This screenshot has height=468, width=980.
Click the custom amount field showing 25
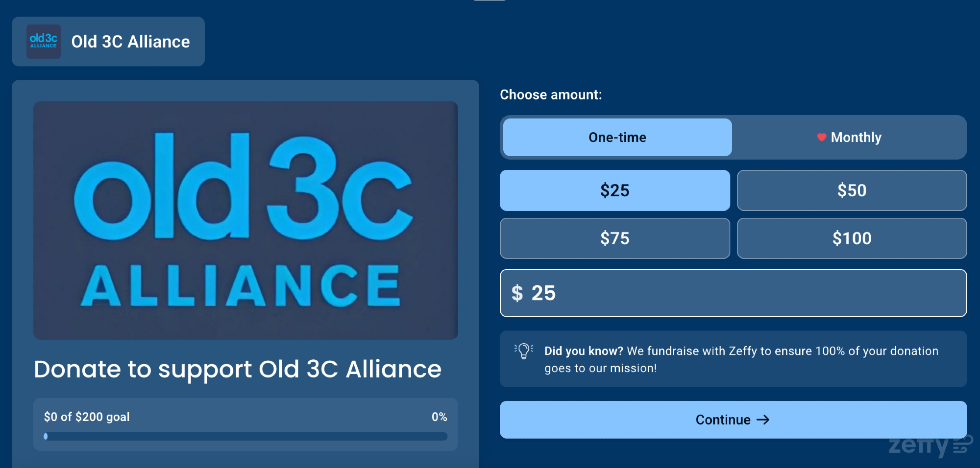point(735,293)
